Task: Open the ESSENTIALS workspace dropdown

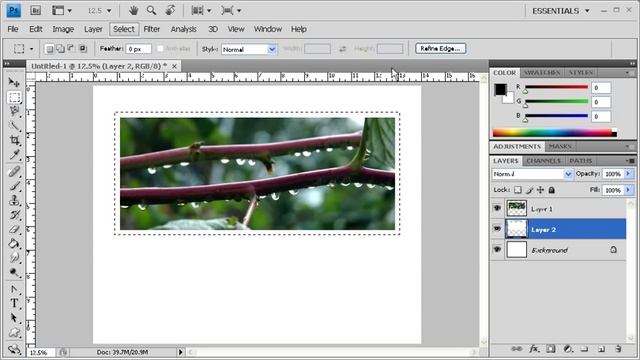Action: coord(561,11)
